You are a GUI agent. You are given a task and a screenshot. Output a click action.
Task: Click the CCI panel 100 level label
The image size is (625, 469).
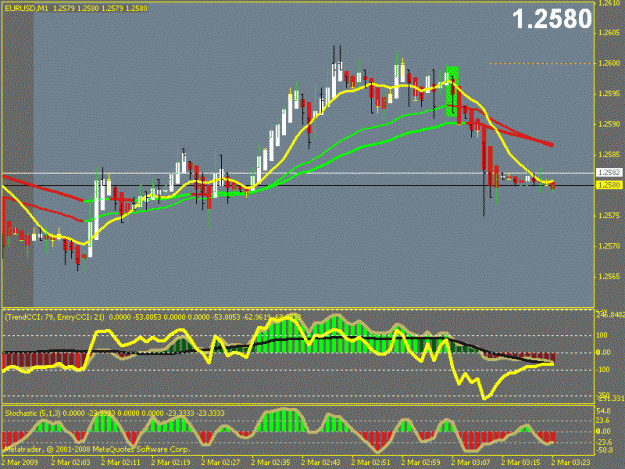click(x=602, y=335)
